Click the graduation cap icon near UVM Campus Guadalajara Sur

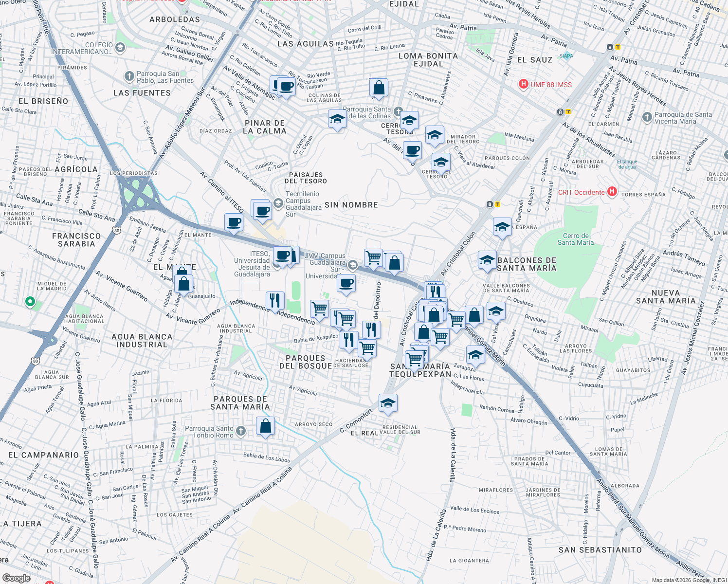[x=351, y=266]
